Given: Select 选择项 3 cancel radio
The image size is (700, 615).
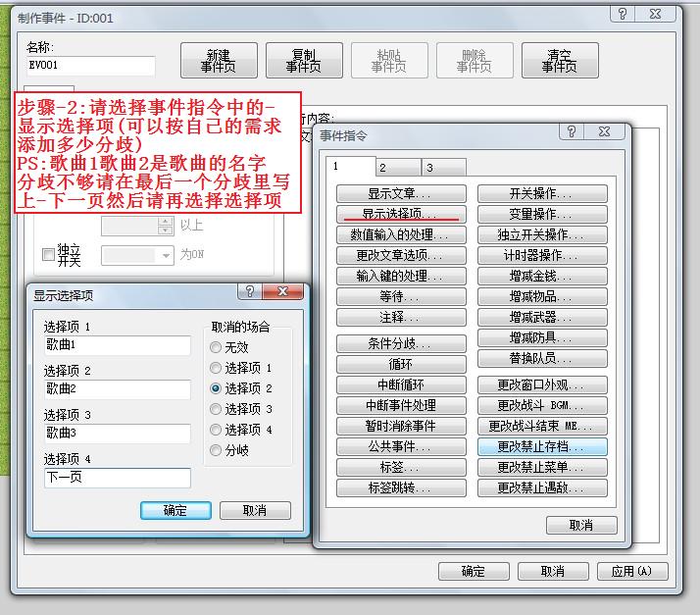Looking at the screenshot, I should 216,409.
